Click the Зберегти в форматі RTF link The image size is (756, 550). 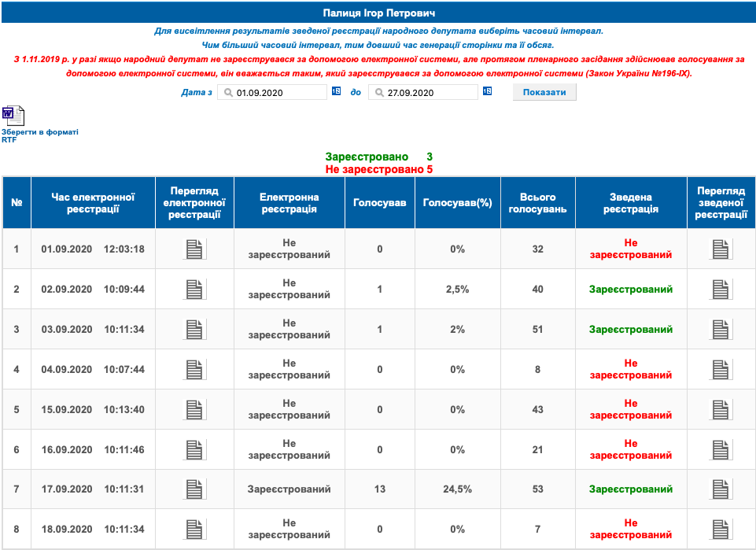(39, 135)
